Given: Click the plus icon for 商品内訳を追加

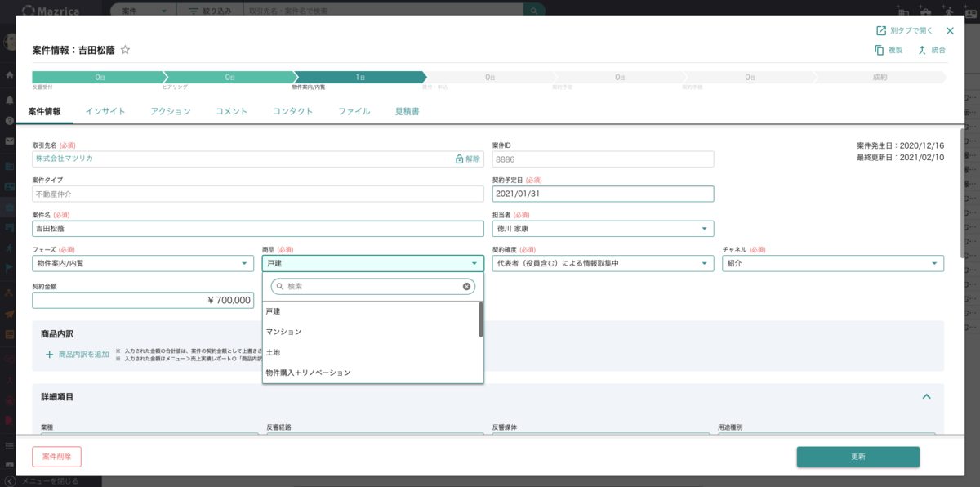Looking at the screenshot, I should [49, 355].
